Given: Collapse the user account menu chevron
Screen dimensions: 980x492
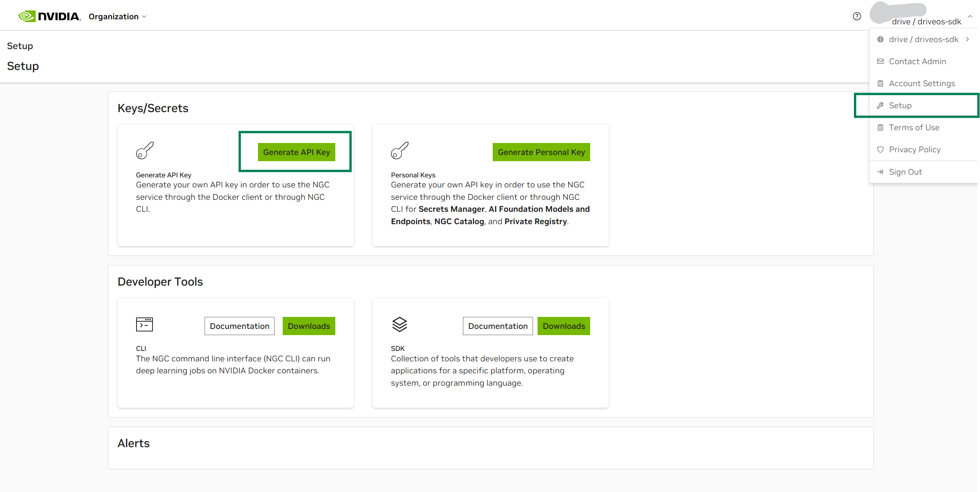Looking at the screenshot, I should click(x=970, y=16).
